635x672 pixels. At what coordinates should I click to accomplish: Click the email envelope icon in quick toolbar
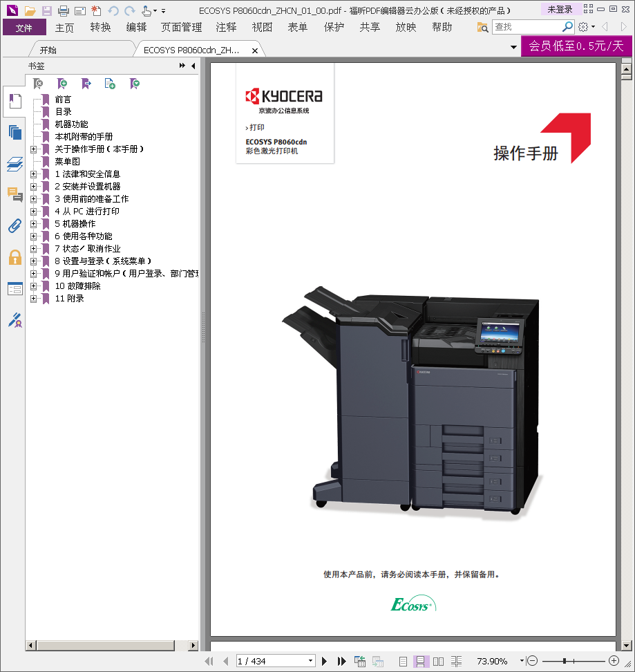point(79,11)
